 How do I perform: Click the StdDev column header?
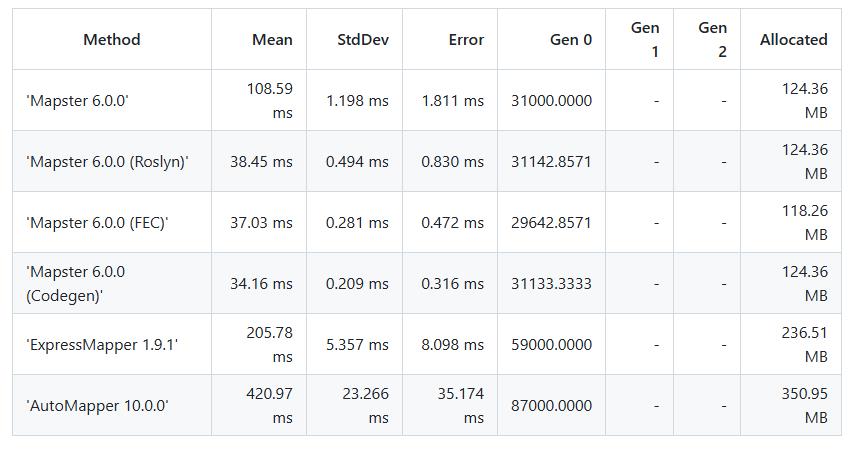[x=363, y=40]
